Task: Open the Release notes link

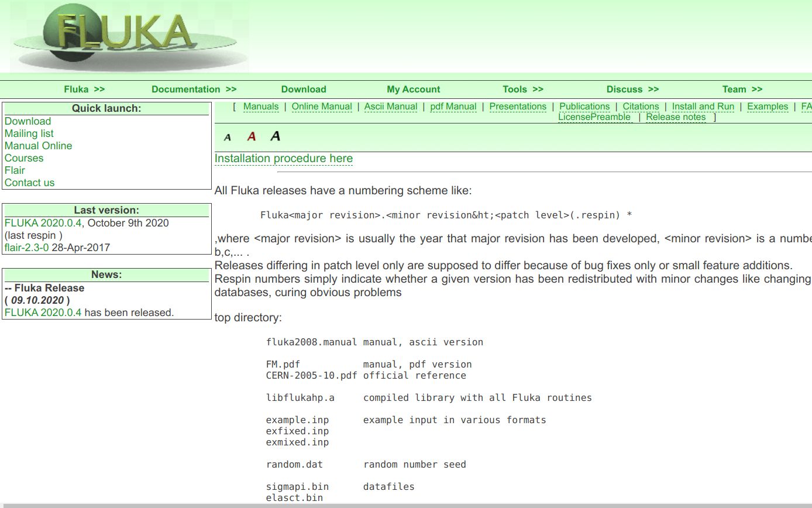Action: (676, 117)
